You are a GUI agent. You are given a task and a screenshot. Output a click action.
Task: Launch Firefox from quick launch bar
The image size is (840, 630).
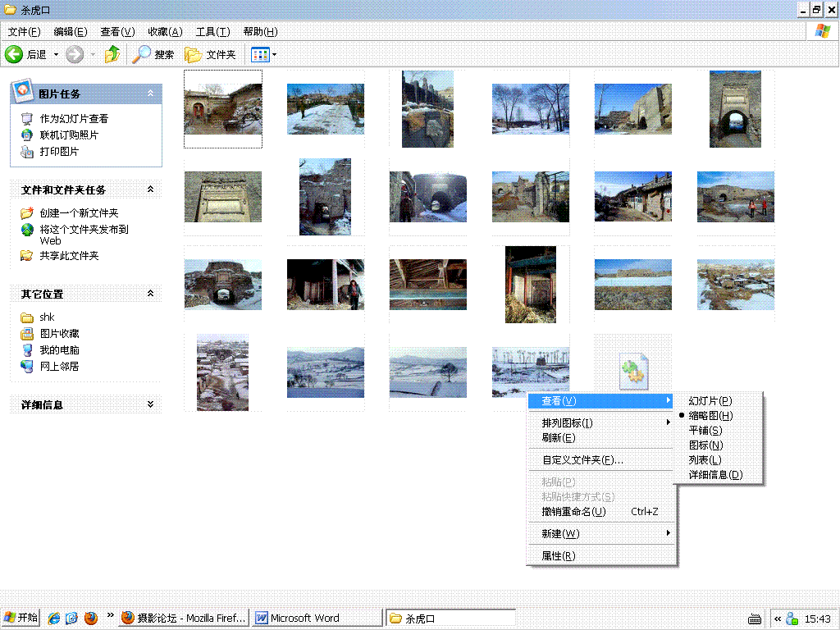pos(91,619)
